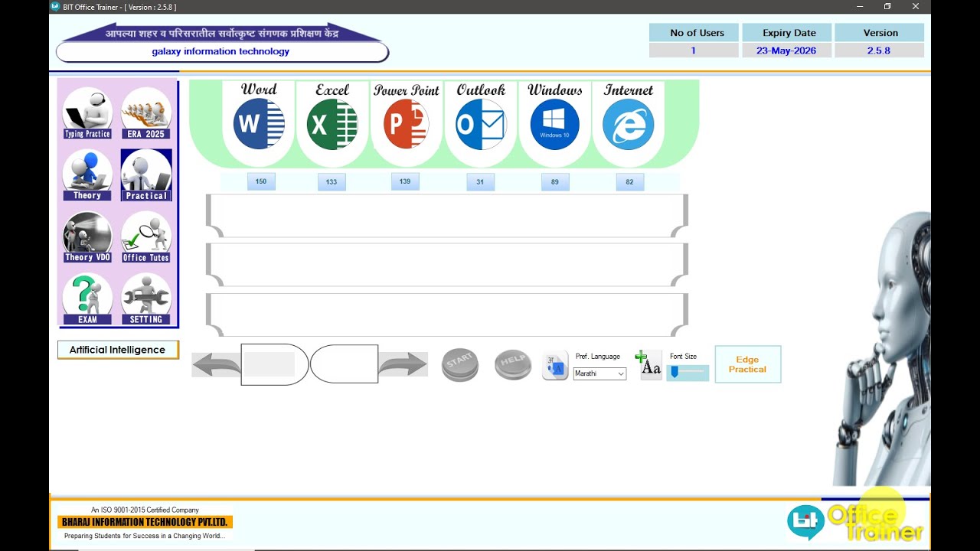Click the Word count 150 badge
Viewport: 980px width, 551px height.
[261, 181]
